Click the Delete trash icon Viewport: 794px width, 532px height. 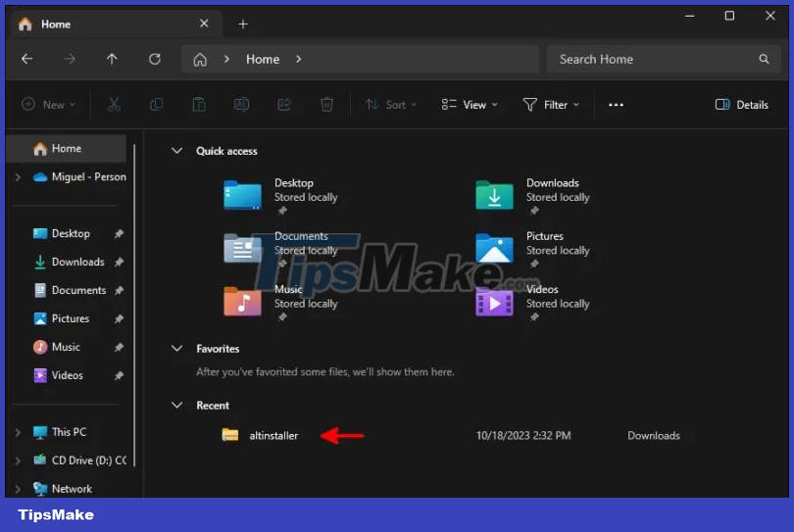tap(326, 105)
